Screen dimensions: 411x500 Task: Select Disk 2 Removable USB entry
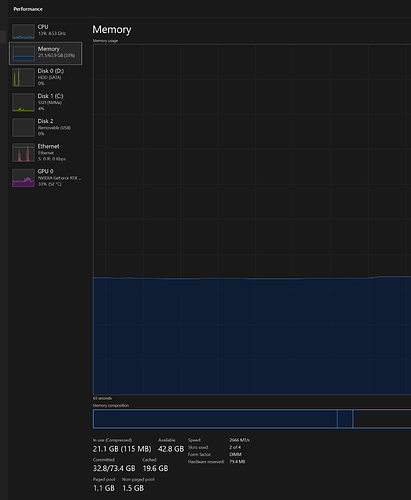[45, 127]
